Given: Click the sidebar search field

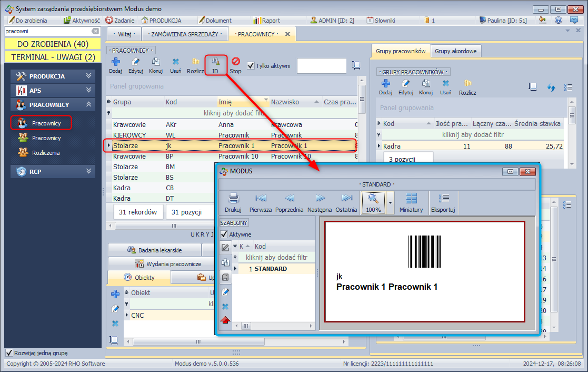Looking at the screenshot, I should [x=47, y=32].
